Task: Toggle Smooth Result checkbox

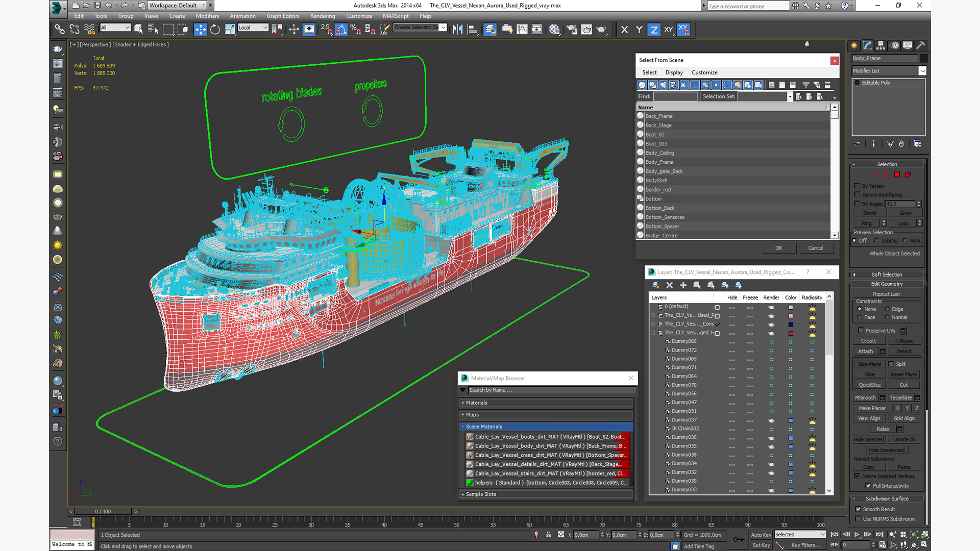Action: [x=858, y=509]
